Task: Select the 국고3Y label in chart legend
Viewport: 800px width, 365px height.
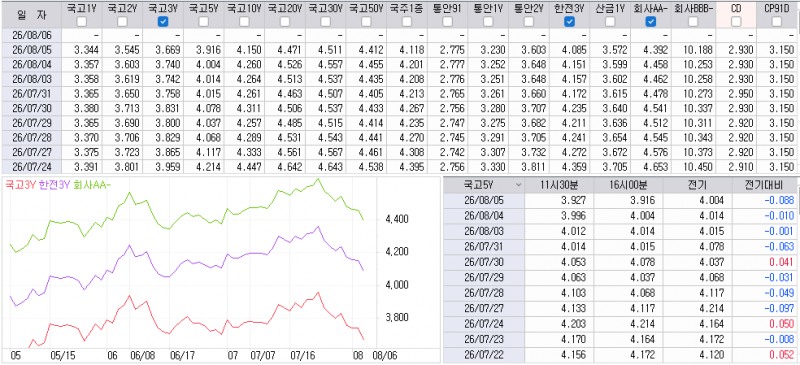Action: [x=20, y=186]
